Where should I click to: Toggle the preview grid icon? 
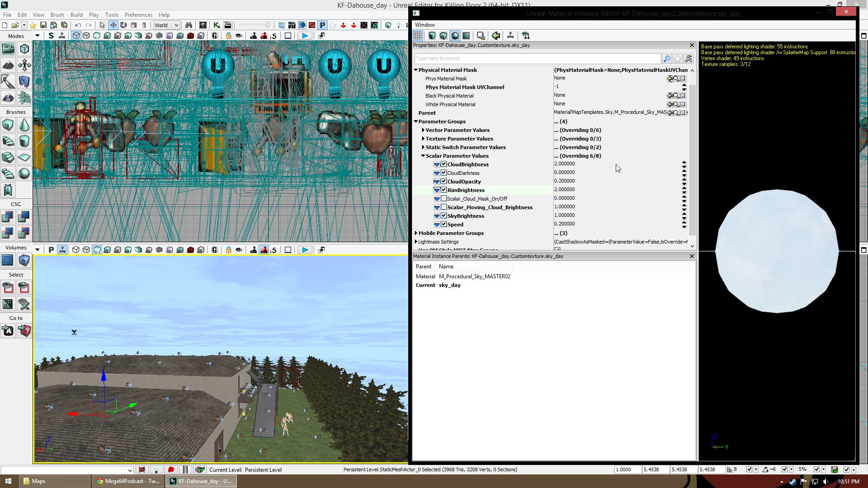417,36
